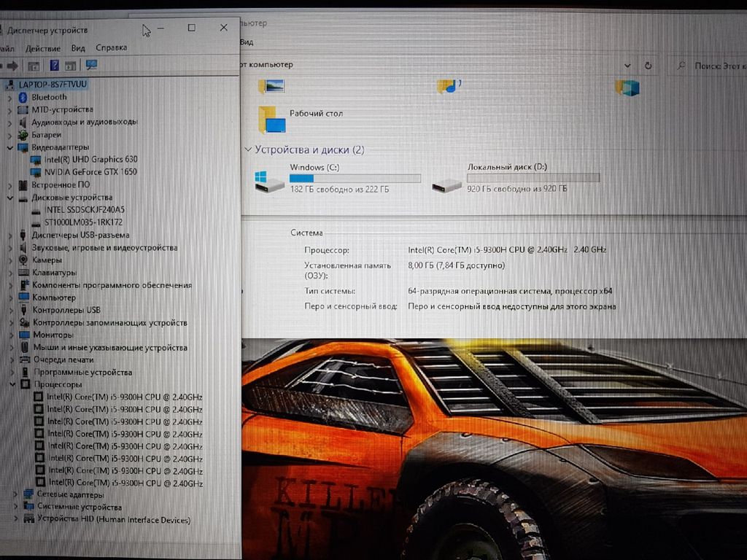Click the Система section heading
Image resolution: width=747 pixels, height=560 pixels.
tap(307, 233)
